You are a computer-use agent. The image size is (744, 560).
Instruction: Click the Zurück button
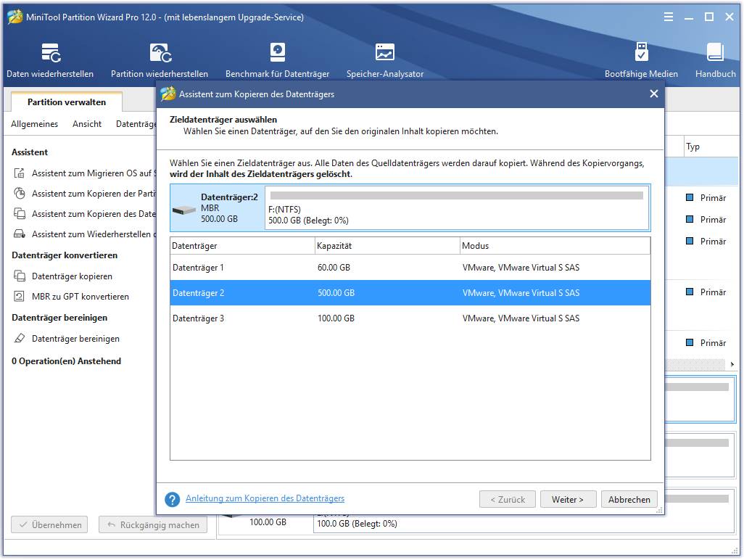click(507, 499)
